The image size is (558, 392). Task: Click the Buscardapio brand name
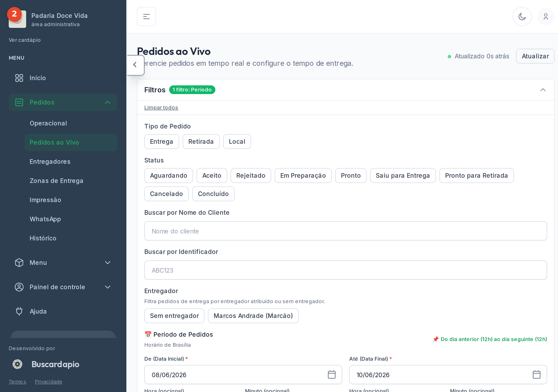pos(55,364)
